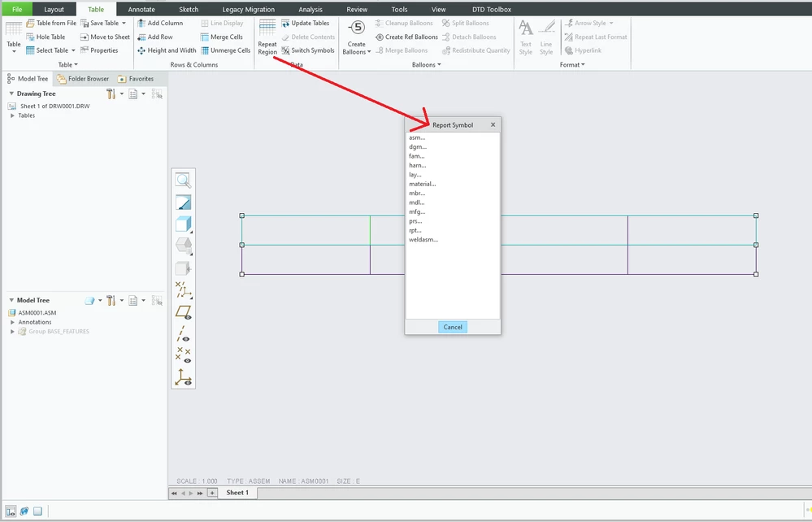This screenshot has height=522, width=812.
Task: Switch to the Layout tab
Action: click(54, 9)
